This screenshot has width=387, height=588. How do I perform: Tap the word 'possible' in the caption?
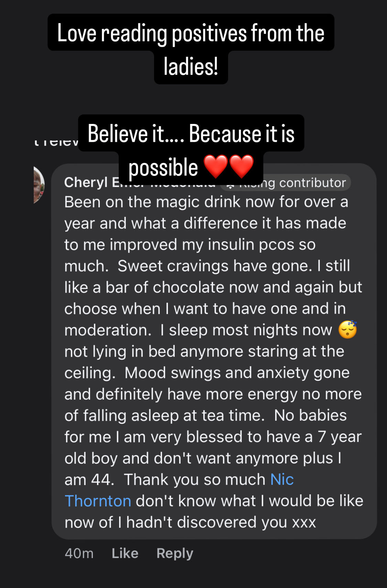[163, 167]
